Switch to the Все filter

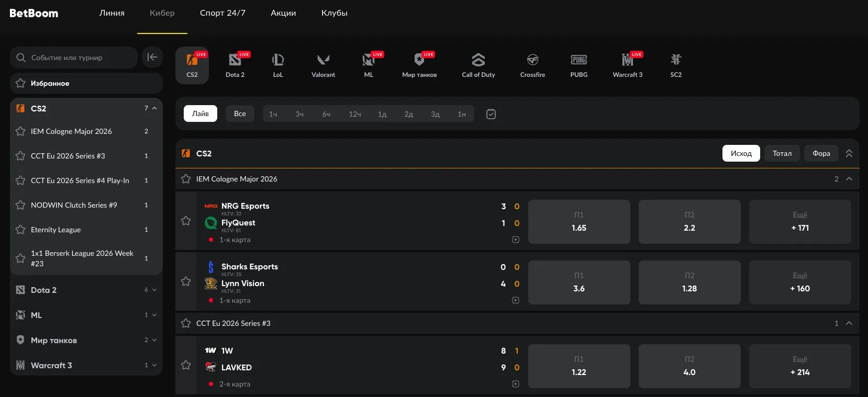[x=240, y=114]
